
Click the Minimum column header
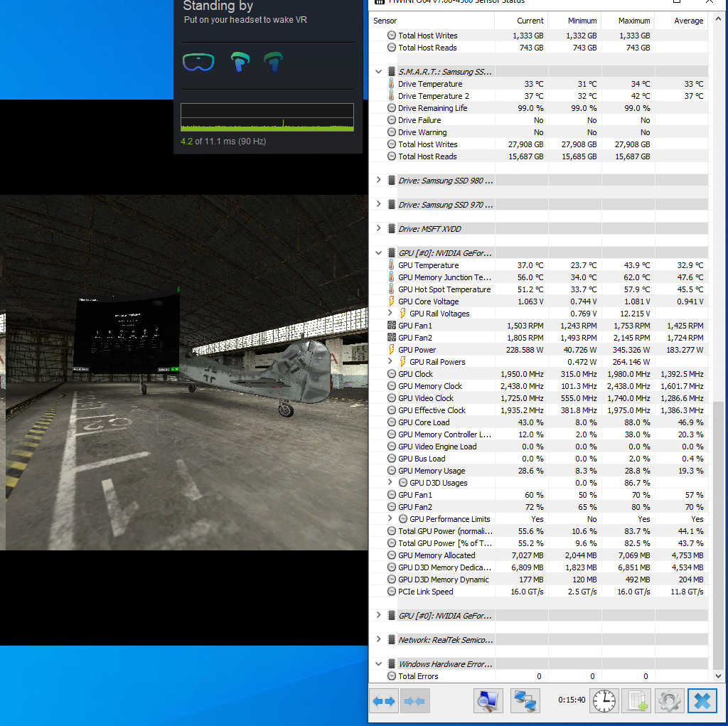pyautogui.click(x=574, y=21)
